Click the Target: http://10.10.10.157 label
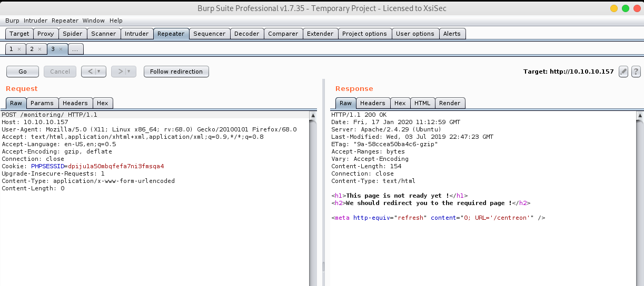Viewport: 644px width, 286px height. click(x=569, y=71)
